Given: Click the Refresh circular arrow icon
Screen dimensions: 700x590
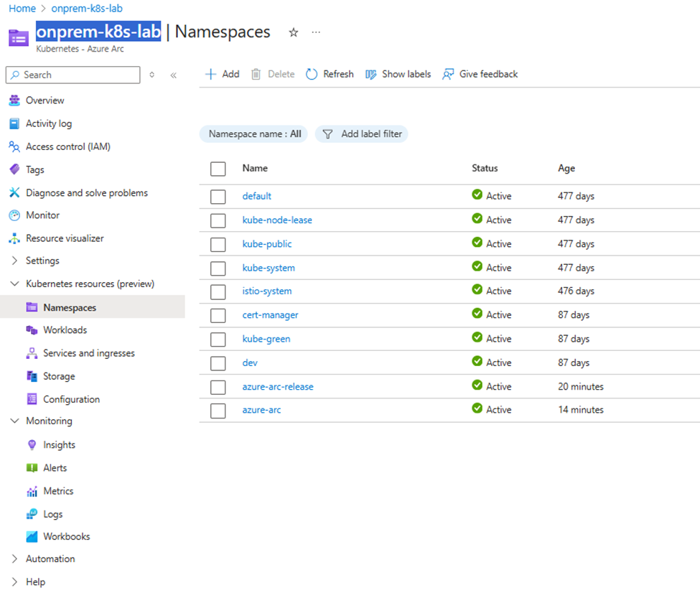Looking at the screenshot, I should 312,74.
